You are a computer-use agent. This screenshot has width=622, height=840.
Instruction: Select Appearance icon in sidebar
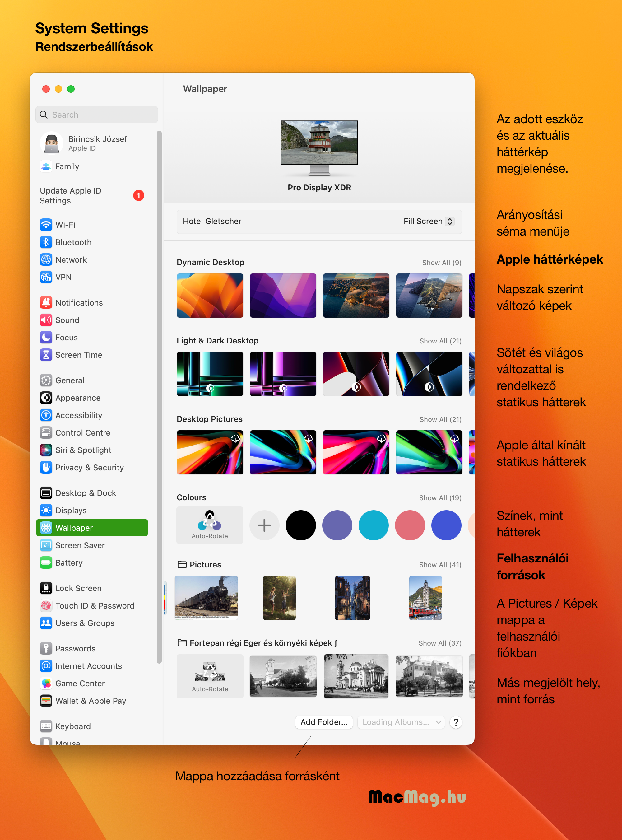(x=46, y=398)
